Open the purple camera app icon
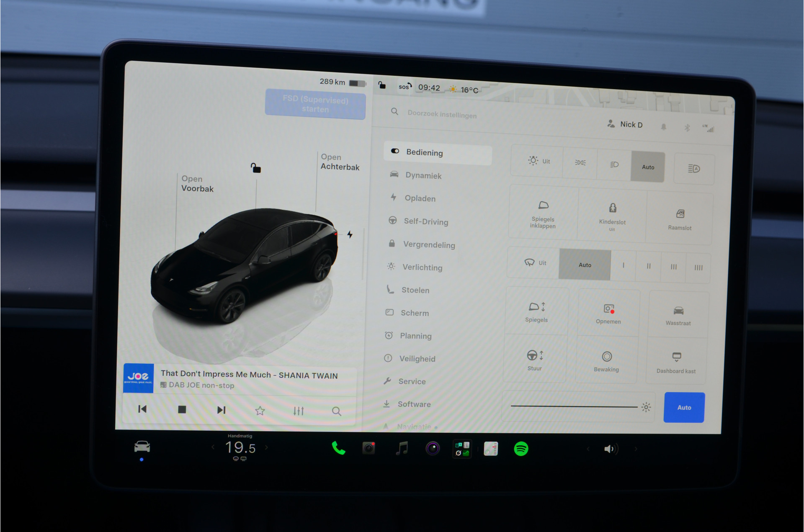Image resolution: width=804 pixels, height=532 pixels. point(433,449)
